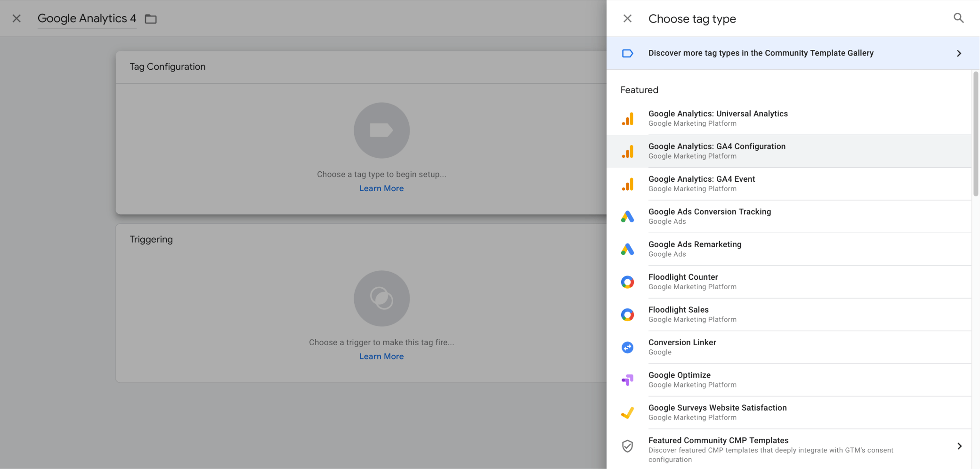Select the Google Surveys Website Satisfaction icon
The height and width of the screenshot is (469, 980).
(x=628, y=412)
